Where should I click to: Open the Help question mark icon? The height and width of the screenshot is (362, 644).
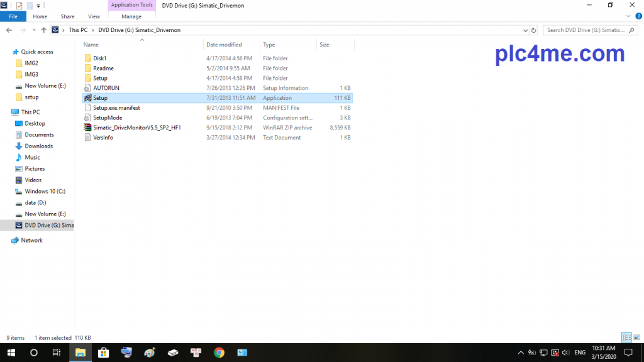639,16
